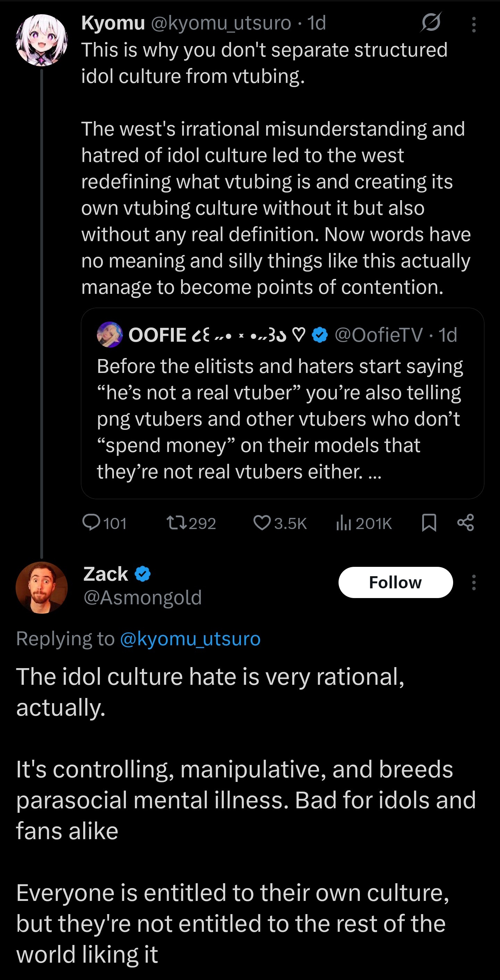Click the verified badge next to OOFIE
Screen dimensions: 500x980
320,335
